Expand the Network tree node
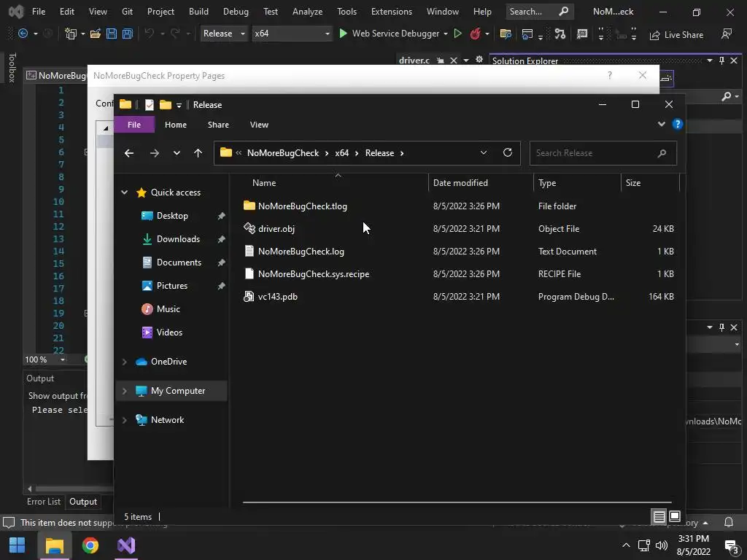The image size is (747, 560). [x=124, y=420]
